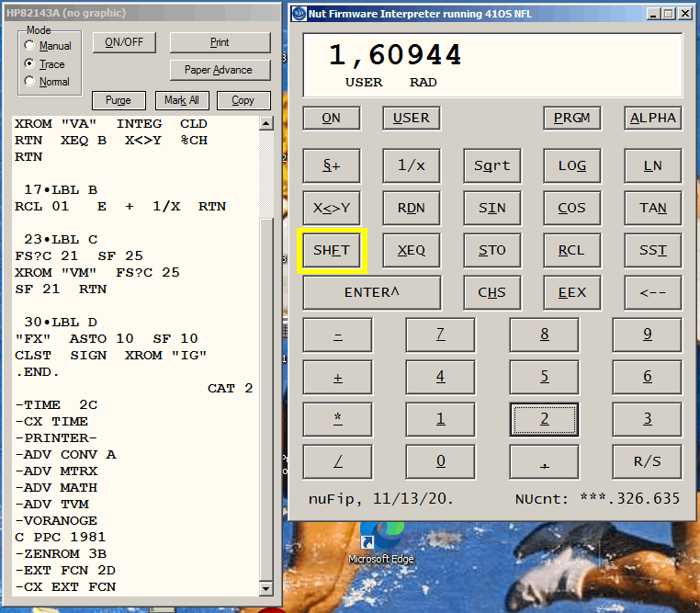
Task: Click the calculator display showing 1,60944
Action: [492, 65]
